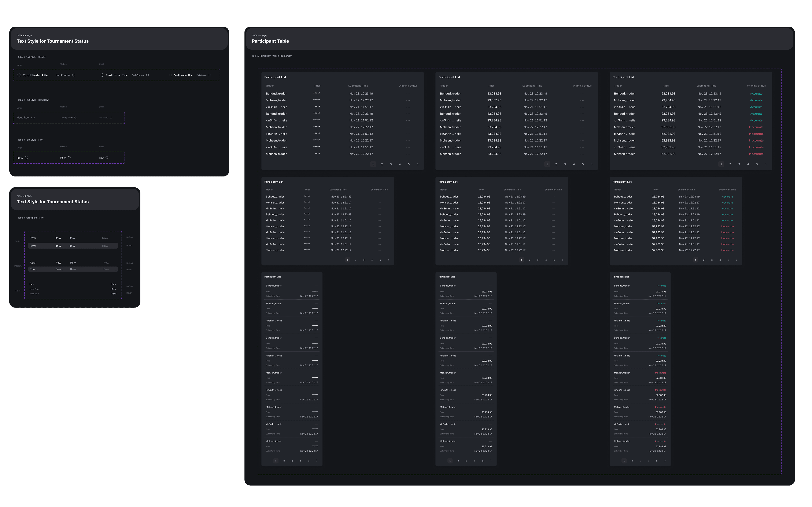
Task: Click the smallest 'End Content' text
Action: pos(202,75)
